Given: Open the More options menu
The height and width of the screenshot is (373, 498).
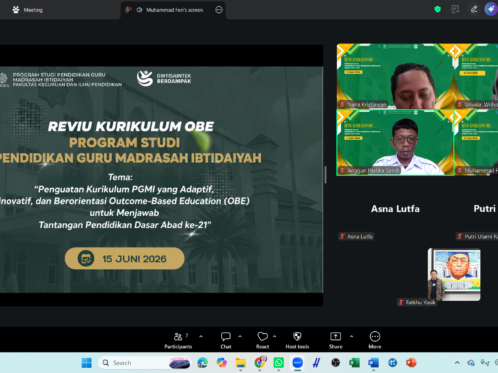Looking at the screenshot, I should (x=375, y=340).
